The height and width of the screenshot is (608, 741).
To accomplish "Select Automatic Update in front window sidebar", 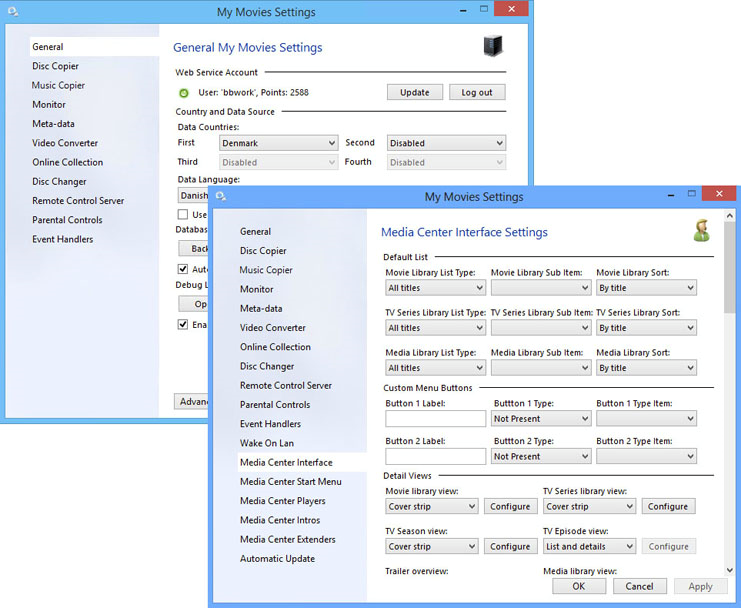I will pyautogui.click(x=277, y=559).
